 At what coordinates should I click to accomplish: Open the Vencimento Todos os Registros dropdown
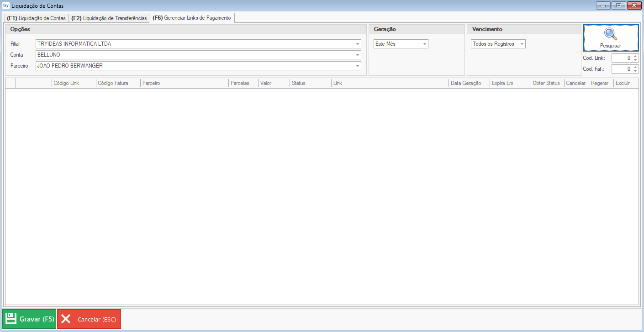point(522,44)
